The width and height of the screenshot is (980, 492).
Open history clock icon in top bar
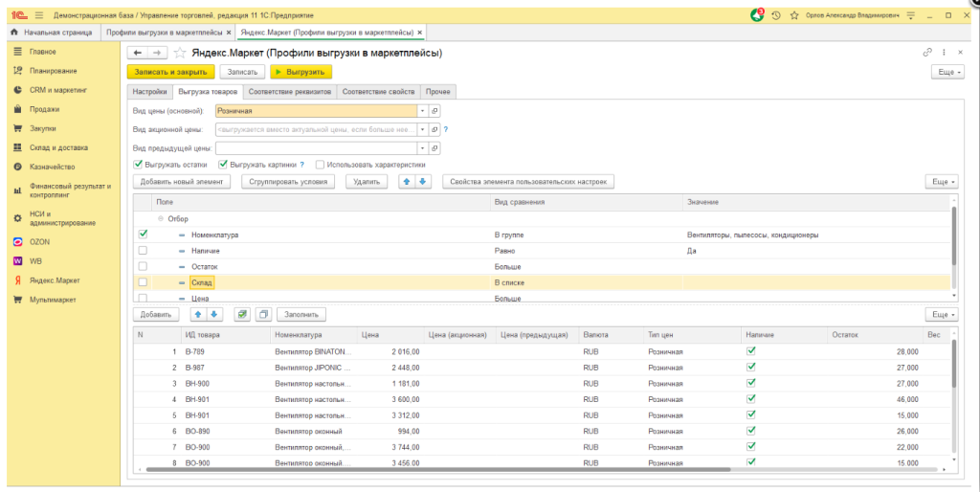click(x=776, y=15)
